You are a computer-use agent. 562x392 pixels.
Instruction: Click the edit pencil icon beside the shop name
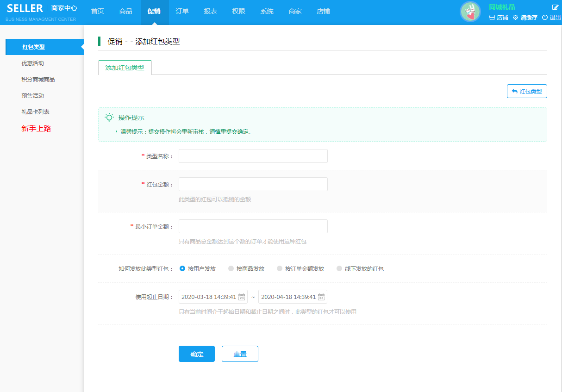[555, 7]
